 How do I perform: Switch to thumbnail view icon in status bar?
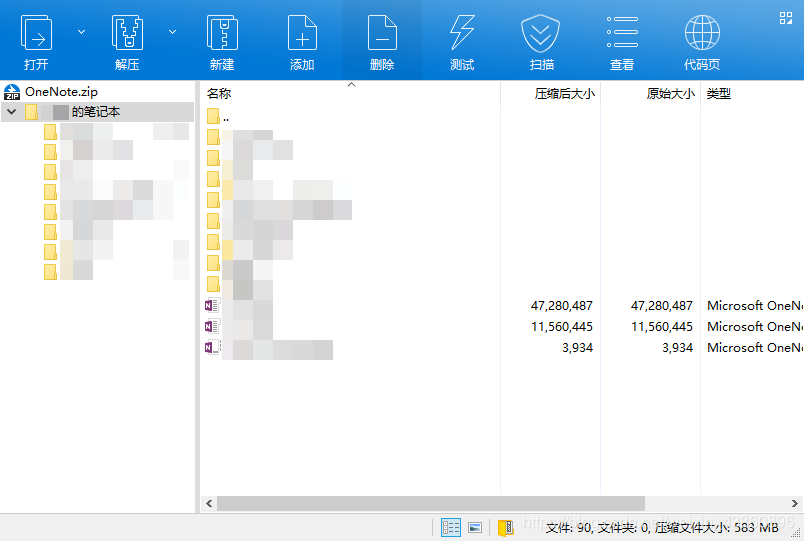[475, 527]
